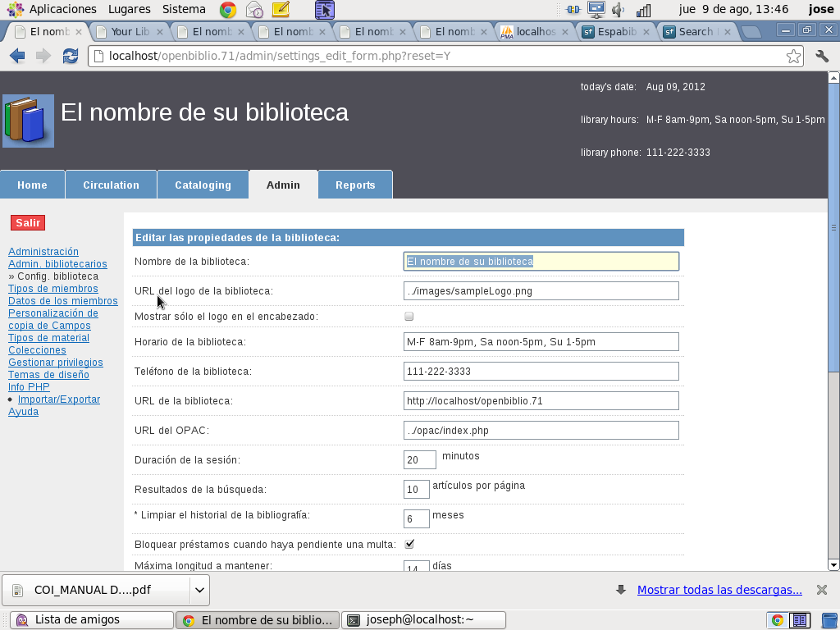Open the Chrome wrench settings menu
Screen dimensions: 840x630
tap(822, 57)
